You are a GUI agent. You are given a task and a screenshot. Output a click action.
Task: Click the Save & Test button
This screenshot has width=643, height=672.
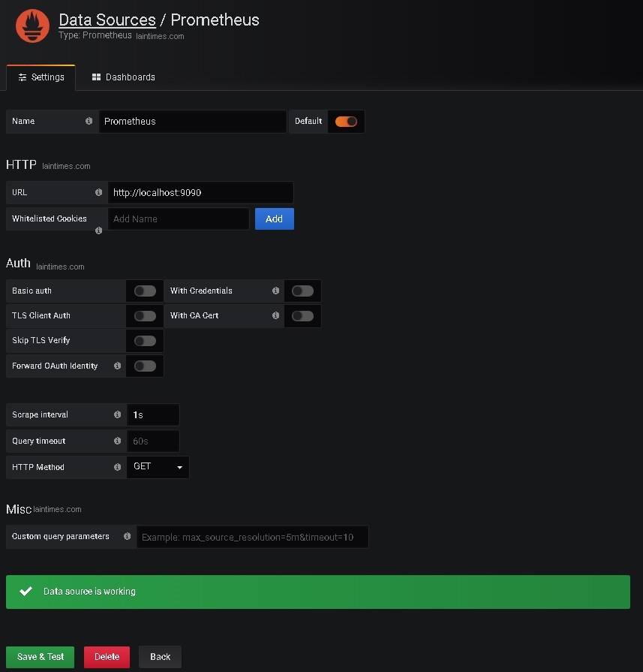pos(41,656)
